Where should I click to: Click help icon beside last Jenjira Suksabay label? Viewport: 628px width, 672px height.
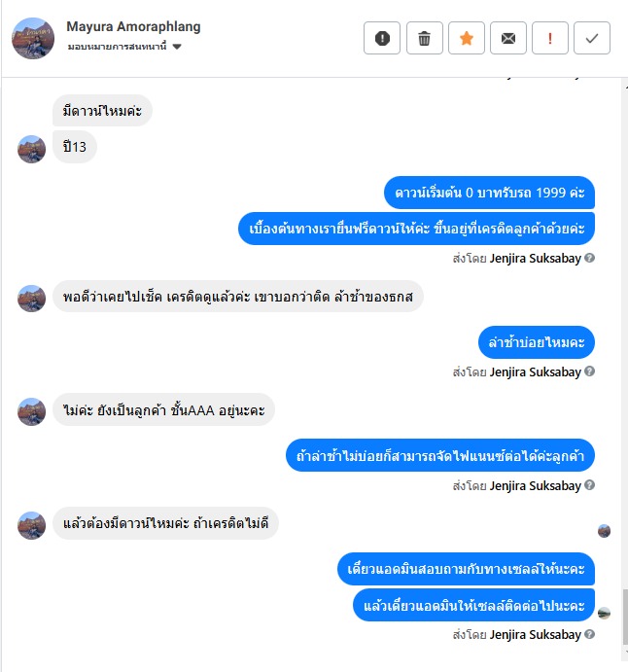coord(589,634)
